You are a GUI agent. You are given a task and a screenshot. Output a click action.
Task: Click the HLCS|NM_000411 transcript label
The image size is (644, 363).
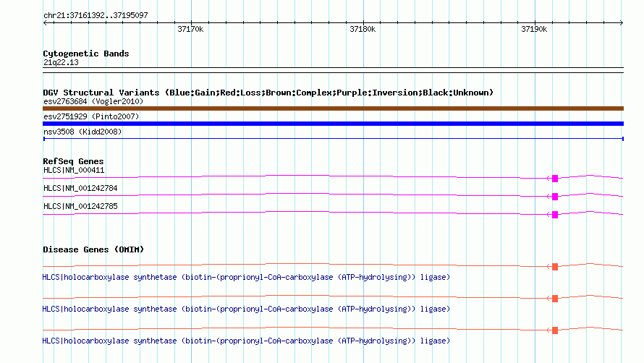74,171
